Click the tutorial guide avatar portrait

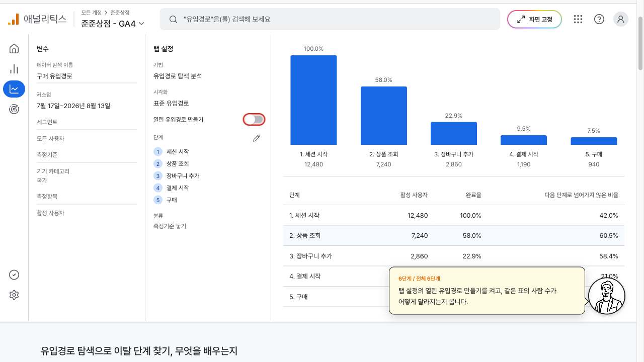[x=607, y=296]
